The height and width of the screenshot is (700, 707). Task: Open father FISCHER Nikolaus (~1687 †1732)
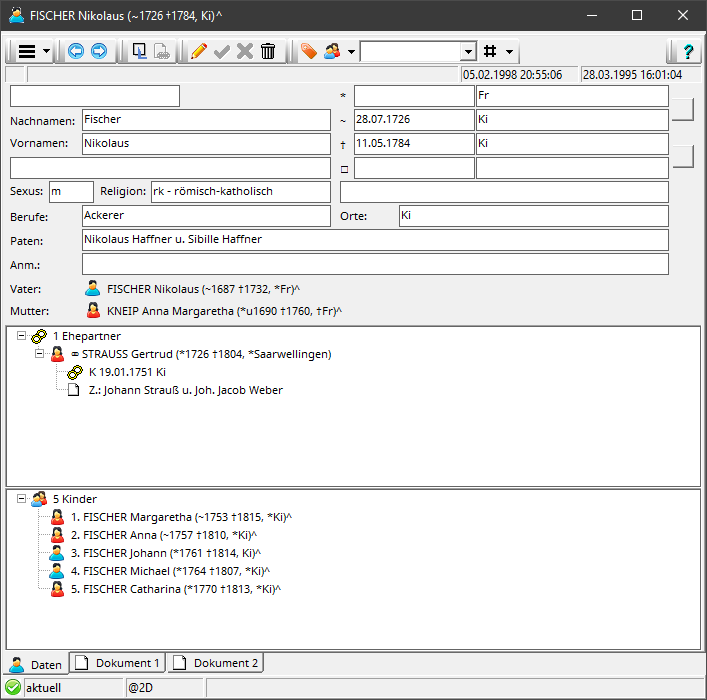203,289
